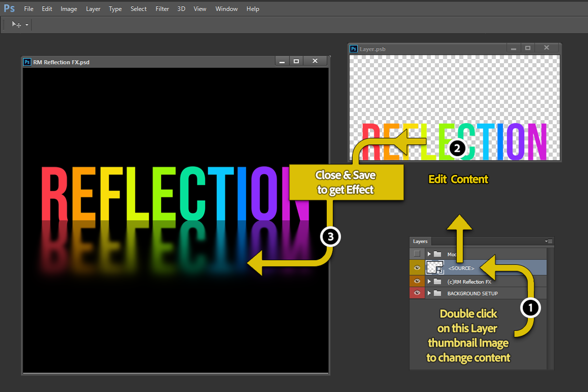Open the Select menu

coord(139,9)
